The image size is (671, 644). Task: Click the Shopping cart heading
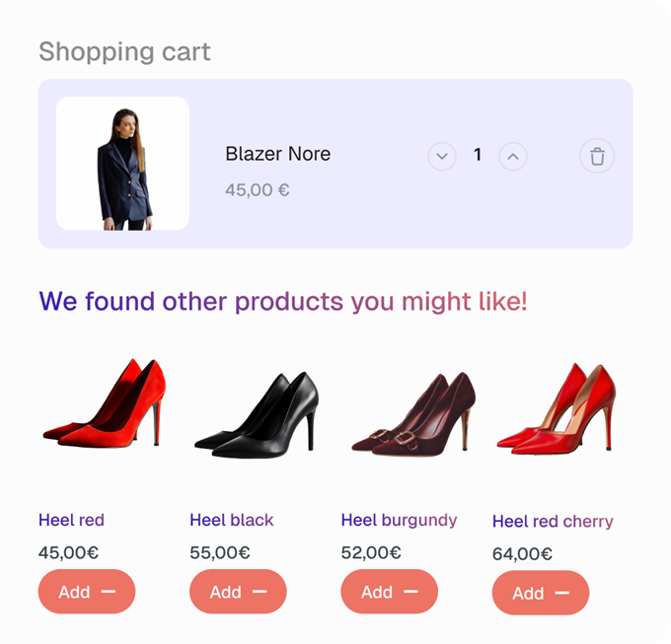[x=124, y=52]
